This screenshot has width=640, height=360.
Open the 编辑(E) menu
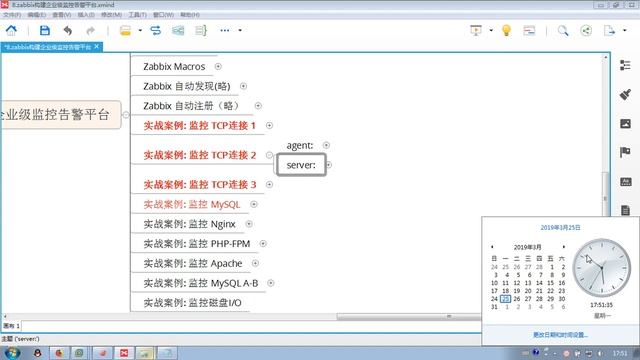point(37,15)
